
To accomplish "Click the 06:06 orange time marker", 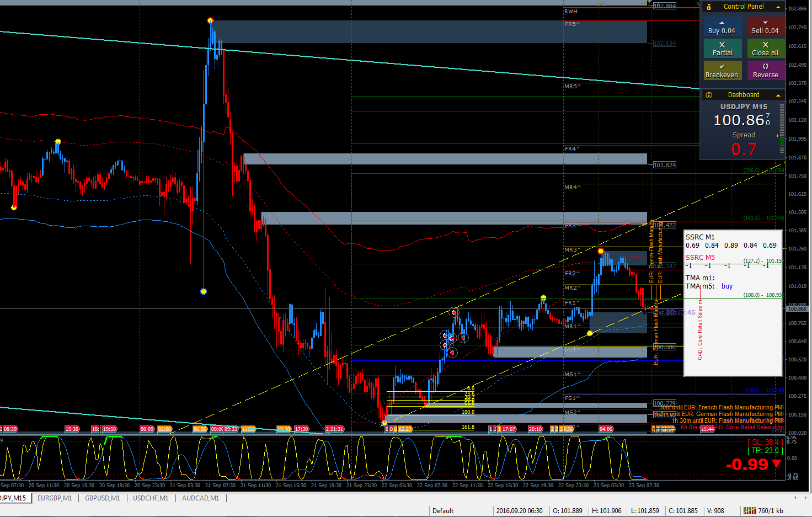I will click(200, 429).
